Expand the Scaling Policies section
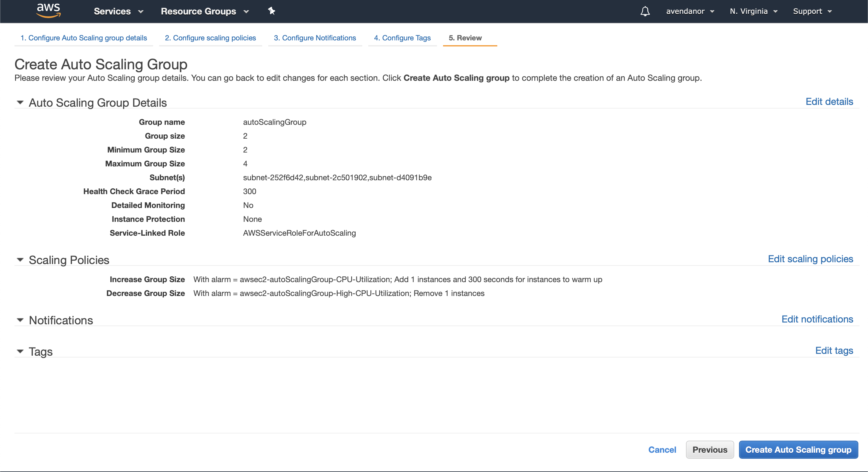This screenshot has width=868, height=472. (21, 259)
